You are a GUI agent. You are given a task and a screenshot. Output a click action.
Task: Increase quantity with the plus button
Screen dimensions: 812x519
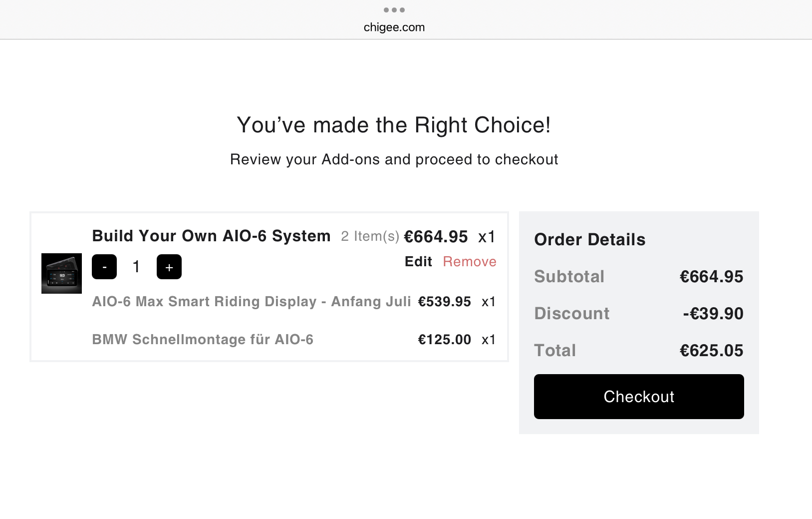click(169, 267)
